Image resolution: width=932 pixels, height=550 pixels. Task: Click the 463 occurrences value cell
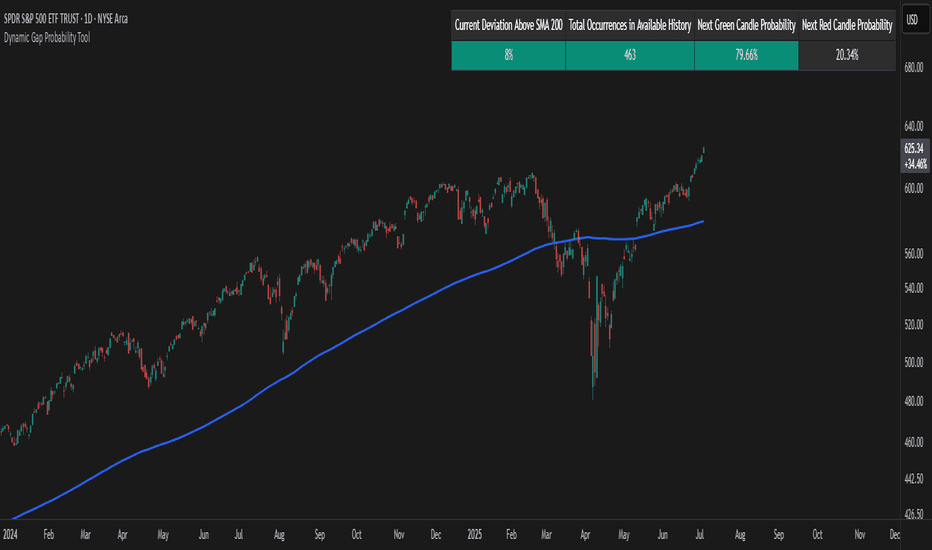tap(630, 56)
